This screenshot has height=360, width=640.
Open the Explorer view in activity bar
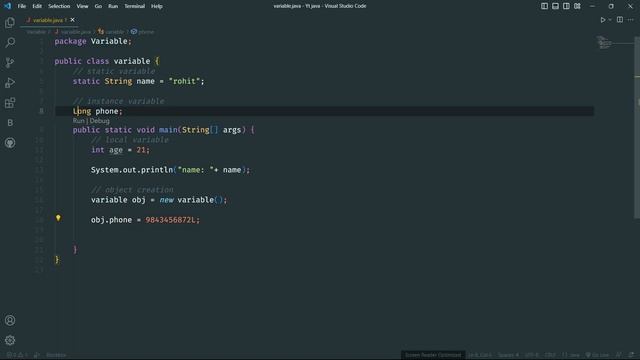coord(10,23)
